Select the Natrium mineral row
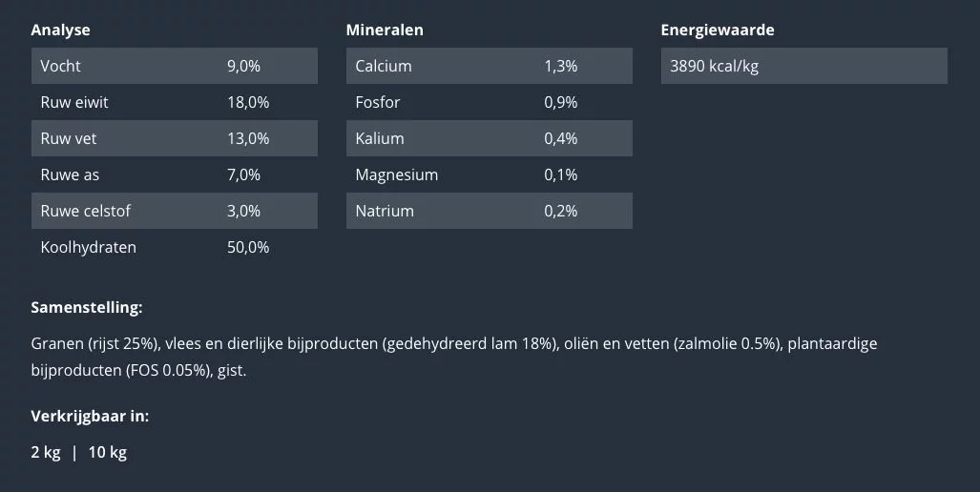980x492 pixels. pyautogui.click(x=489, y=212)
